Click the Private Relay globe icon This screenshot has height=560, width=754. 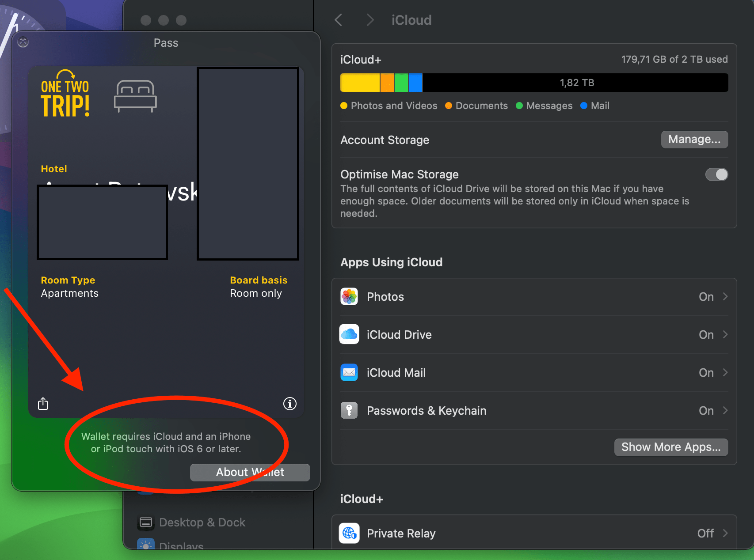349,533
